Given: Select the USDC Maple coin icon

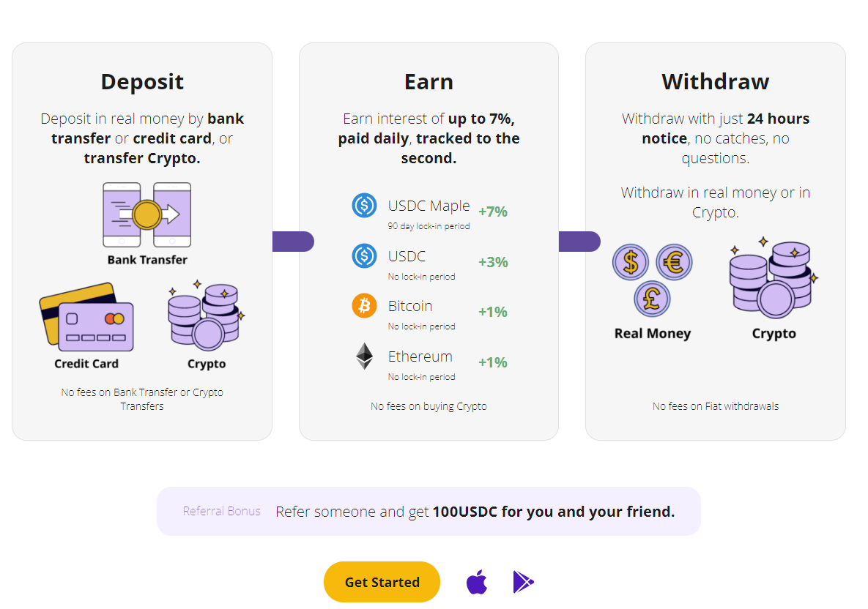Looking at the screenshot, I should [x=364, y=205].
